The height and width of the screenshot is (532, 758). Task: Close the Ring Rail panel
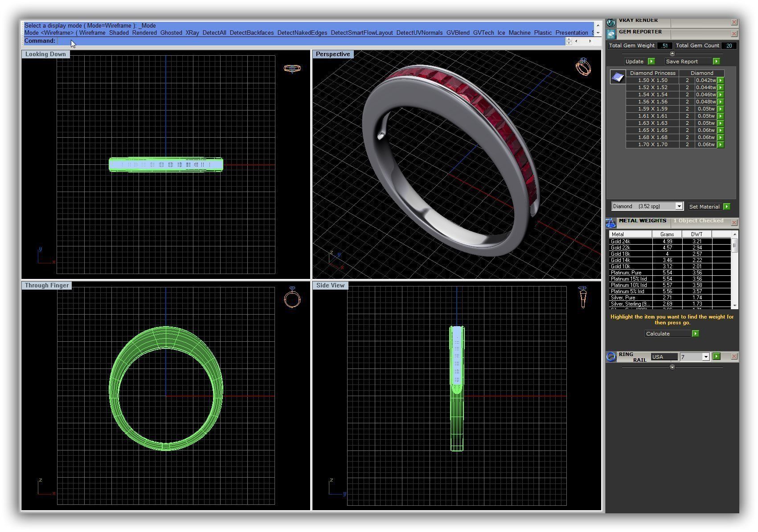734,356
